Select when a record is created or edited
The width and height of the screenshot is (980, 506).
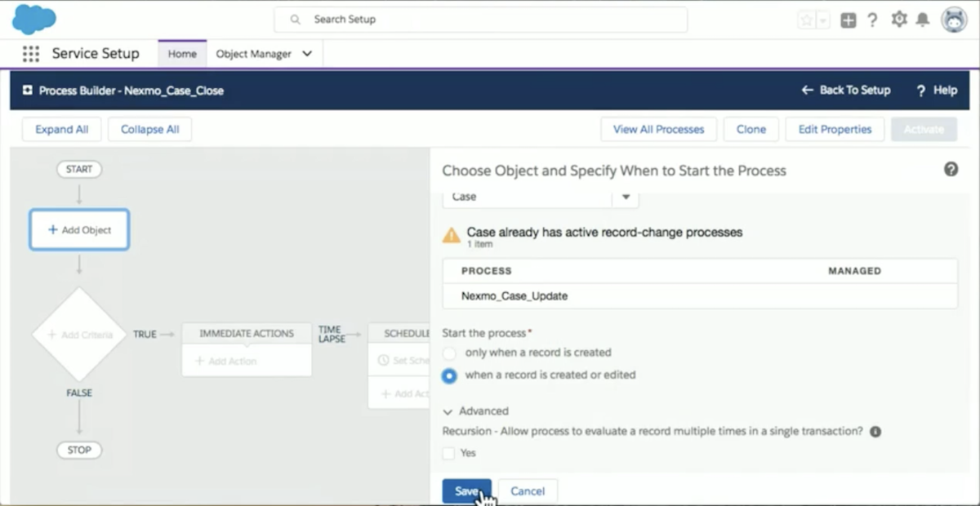click(449, 376)
